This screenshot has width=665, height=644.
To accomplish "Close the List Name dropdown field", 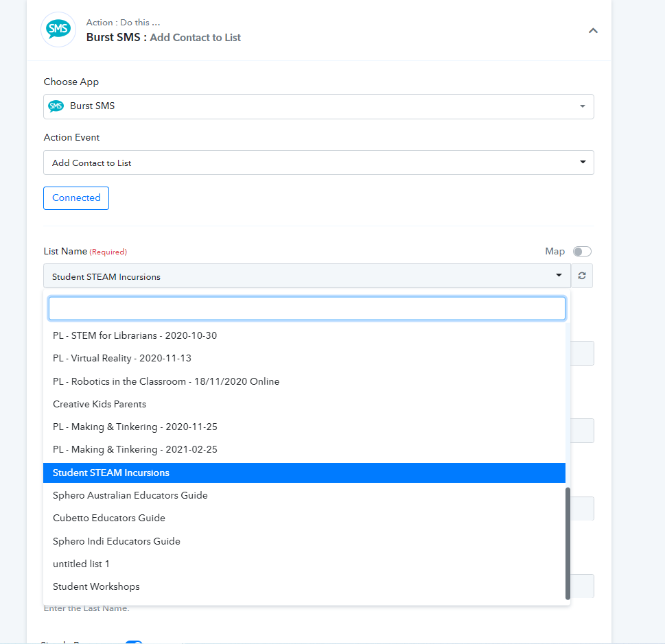I will (x=307, y=276).
